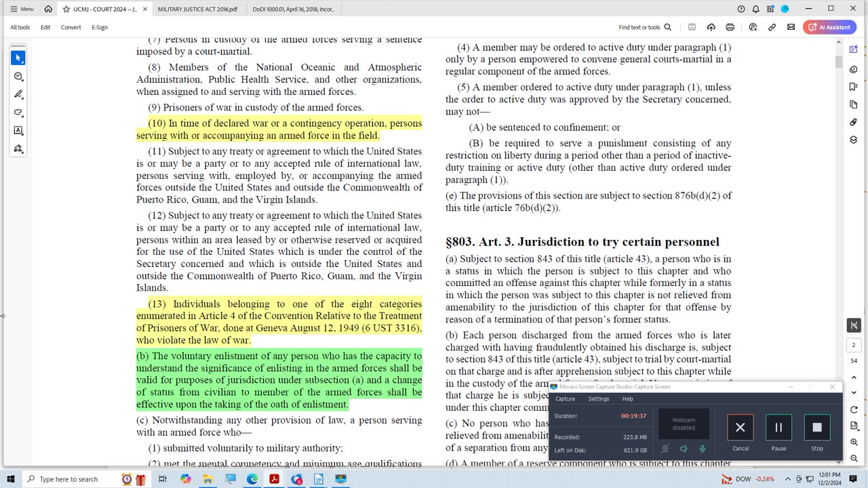Open the account profile avatar
This screenshot has height=488, width=868.
[x=785, y=9]
